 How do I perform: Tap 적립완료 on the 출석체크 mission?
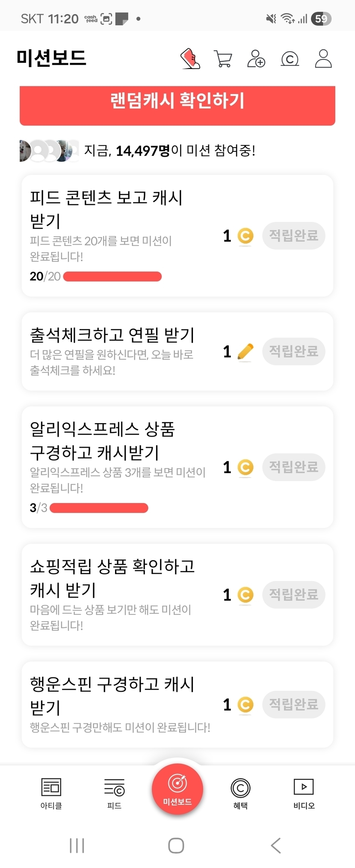pyautogui.click(x=293, y=352)
